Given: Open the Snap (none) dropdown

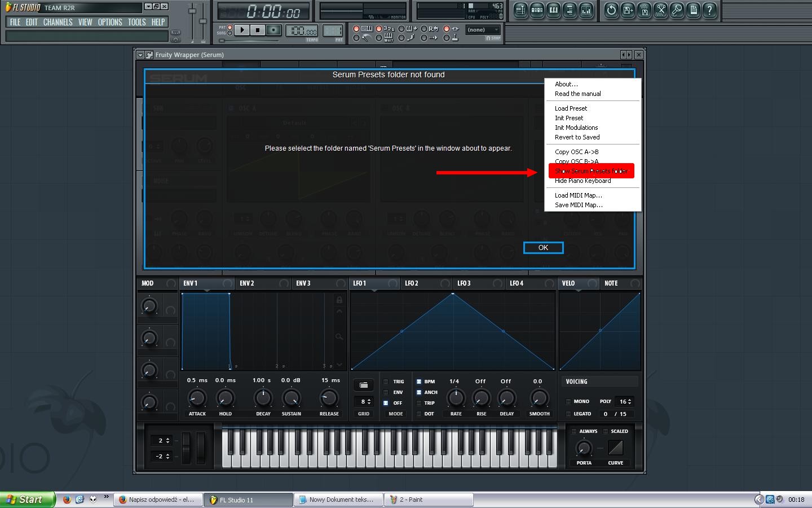Looking at the screenshot, I should pos(483,30).
